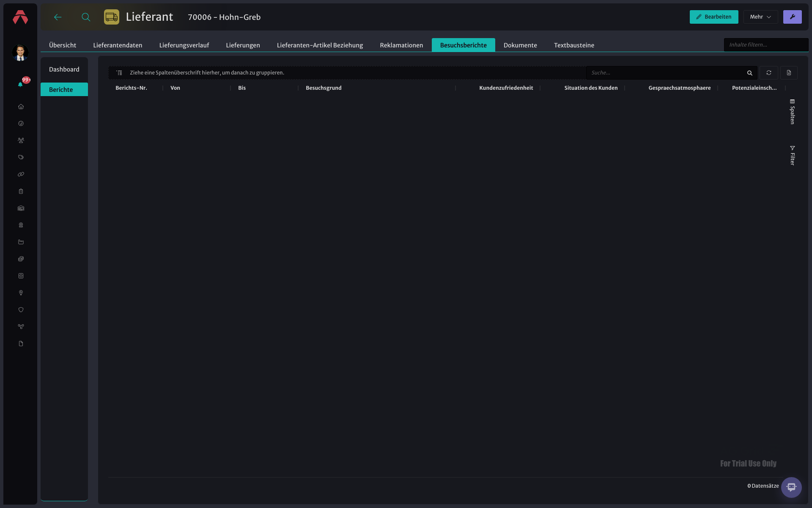Click the Bearbeiten button

pos(714,17)
